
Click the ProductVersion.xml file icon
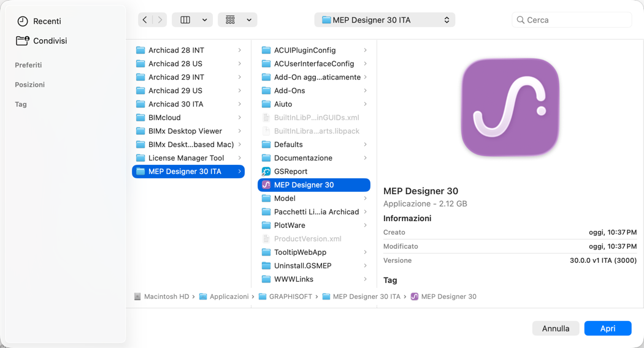tap(266, 239)
